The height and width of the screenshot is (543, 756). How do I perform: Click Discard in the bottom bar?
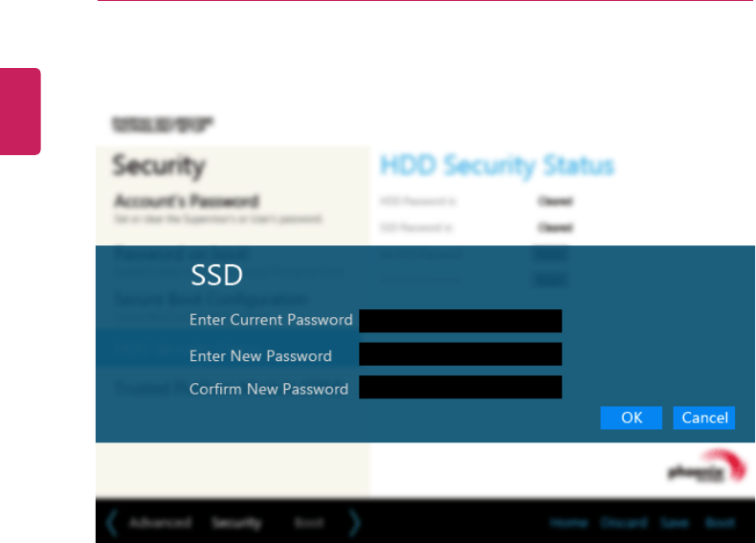(622, 523)
